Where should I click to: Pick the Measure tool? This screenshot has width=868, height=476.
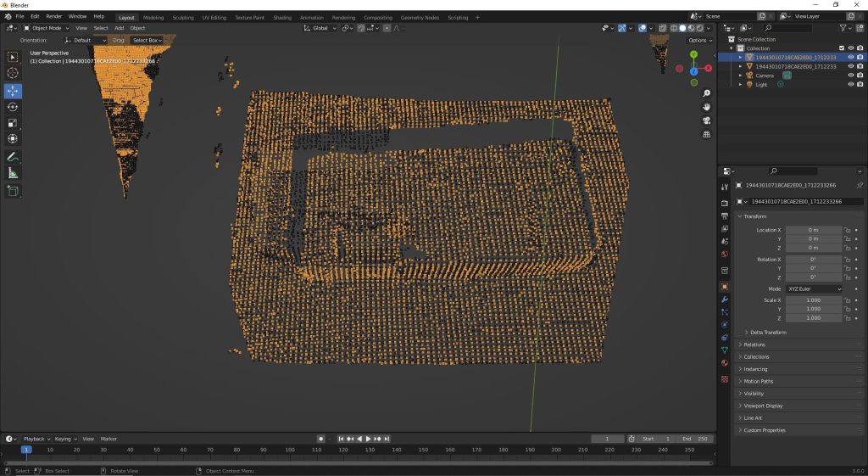coord(13,173)
